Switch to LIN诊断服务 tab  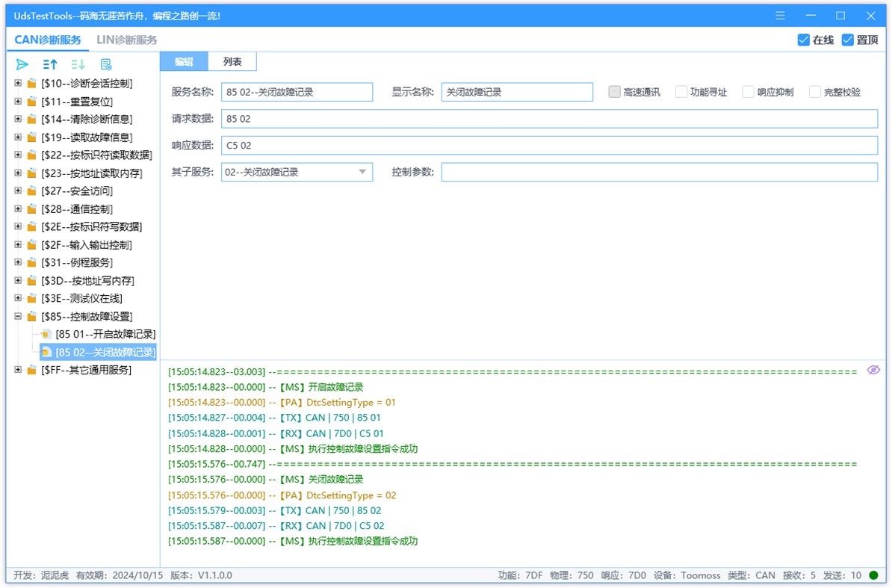tap(126, 40)
